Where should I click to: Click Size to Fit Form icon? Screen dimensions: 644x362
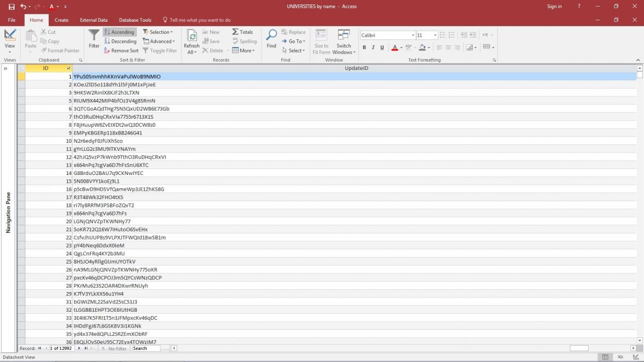point(321,36)
